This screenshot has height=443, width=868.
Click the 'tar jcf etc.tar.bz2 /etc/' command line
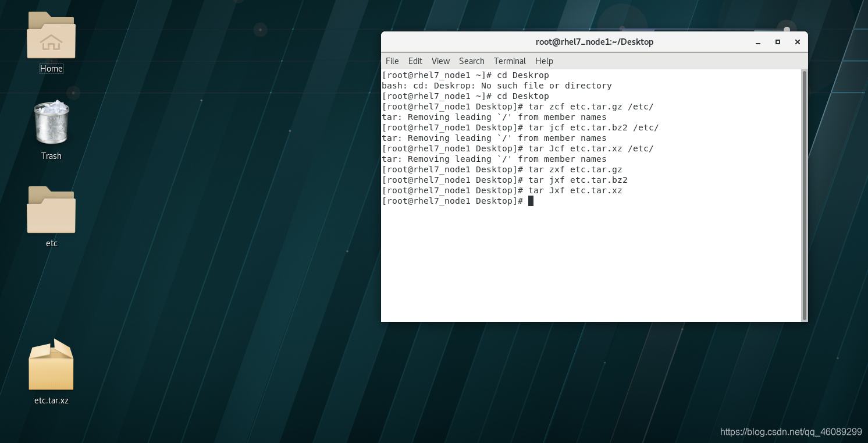click(x=520, y=127)
